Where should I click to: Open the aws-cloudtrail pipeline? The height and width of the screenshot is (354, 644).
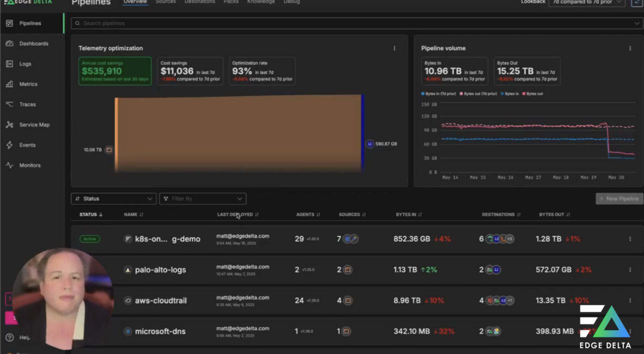pyautogui.click(x=160, y=300)
